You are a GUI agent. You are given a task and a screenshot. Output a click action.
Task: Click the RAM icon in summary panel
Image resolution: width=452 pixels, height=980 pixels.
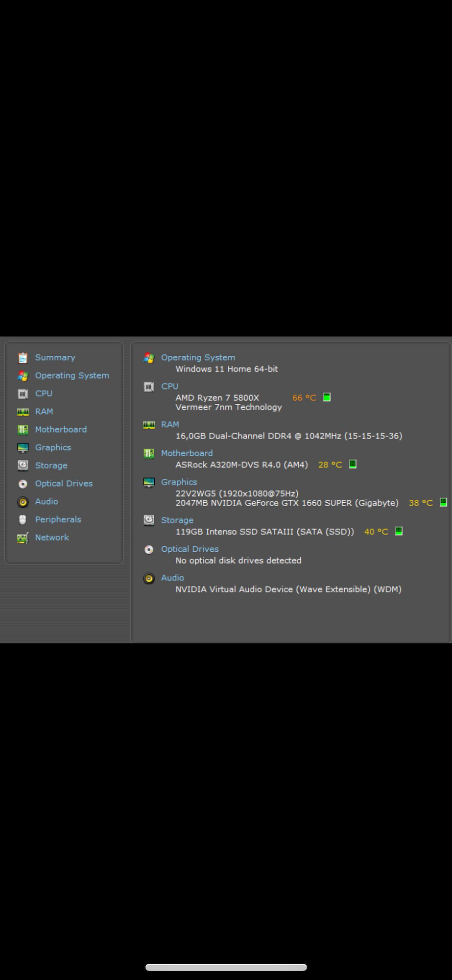pyautogui.click(x=149, y=425)
